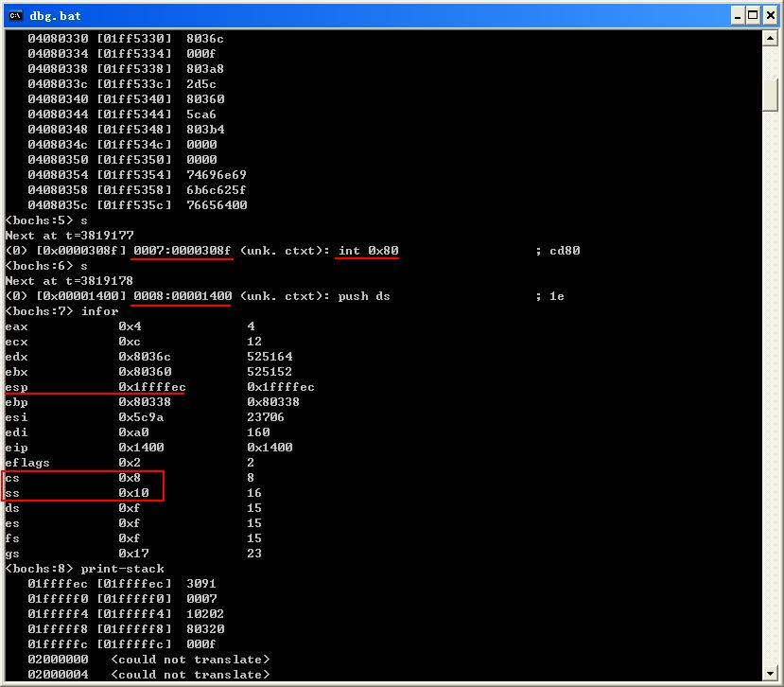This screenshot has height=687, width=784.
Task: Click the esi register value 0x5c9a
Action: point(141,417)
